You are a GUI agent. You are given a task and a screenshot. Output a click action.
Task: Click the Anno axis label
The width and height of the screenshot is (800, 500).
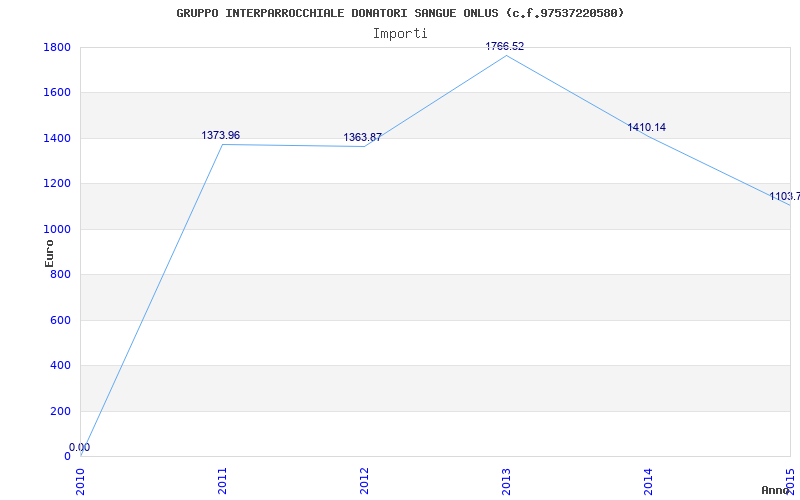pyautogui.click(x=776, y=490)
